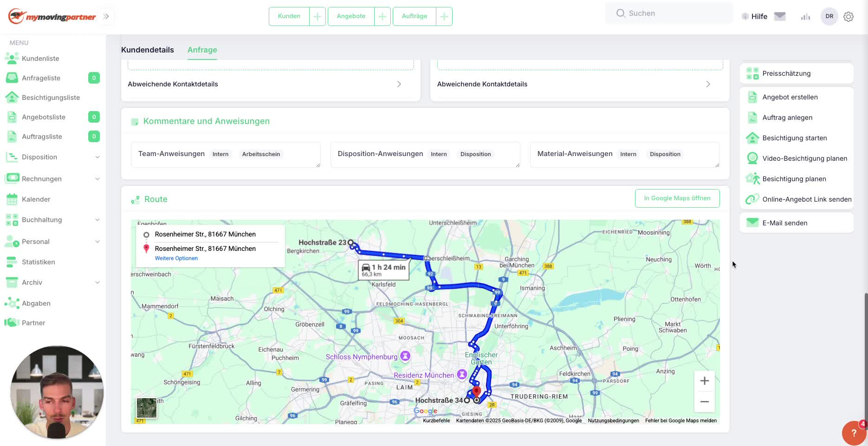The width and height of the screenshot is (868, 446).
Task: Click In Google Maps öffnen button
Action: click(x=677, y=198)
